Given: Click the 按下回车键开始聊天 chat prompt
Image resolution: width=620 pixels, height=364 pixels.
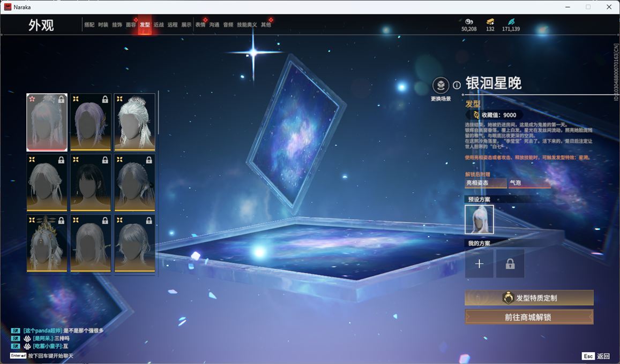Looking at the screenshot, I should [41, 356].
